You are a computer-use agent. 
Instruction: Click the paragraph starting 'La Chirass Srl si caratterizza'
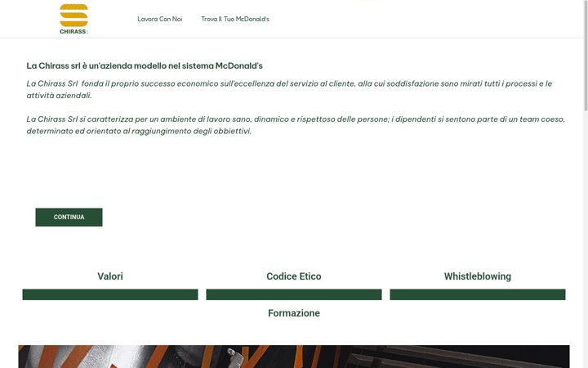[296, 125]
